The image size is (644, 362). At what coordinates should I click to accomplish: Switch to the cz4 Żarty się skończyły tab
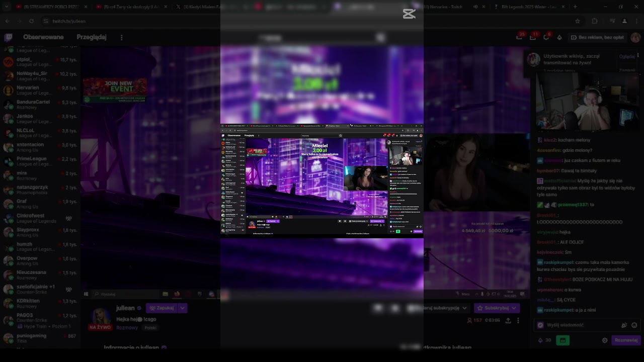point(132,7)
